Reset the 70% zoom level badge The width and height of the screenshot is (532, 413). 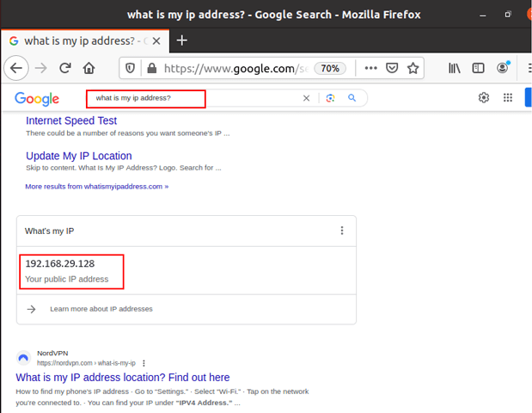point(330,68)
